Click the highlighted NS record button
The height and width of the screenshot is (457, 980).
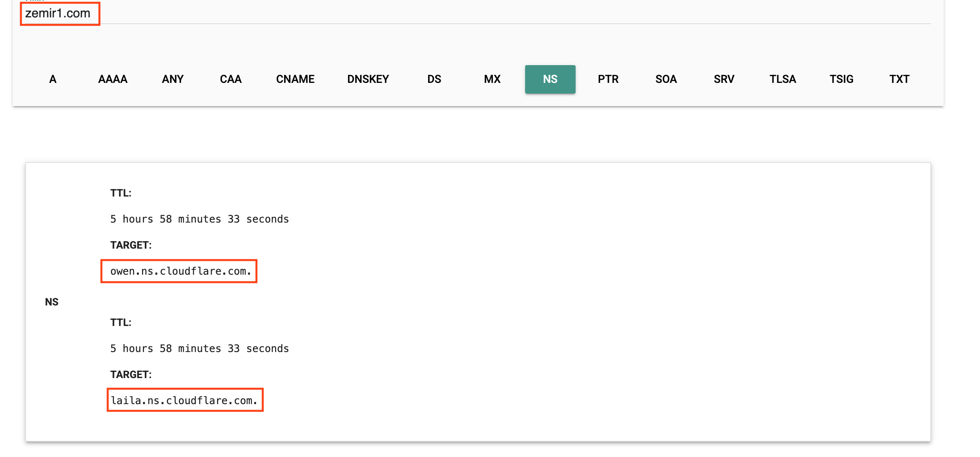tap(550, 79)
